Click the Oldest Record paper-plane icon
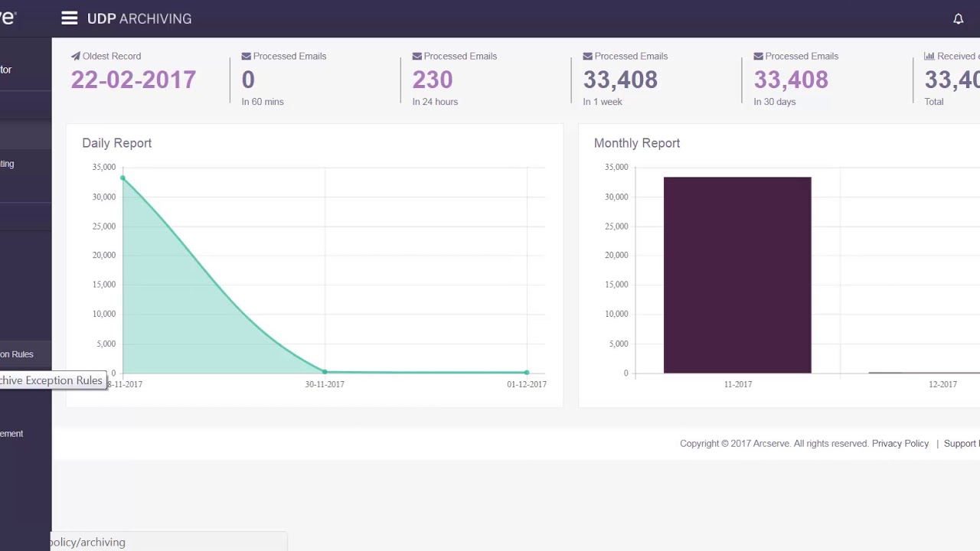Screen dimensions: 980x551 coord(76,56)
